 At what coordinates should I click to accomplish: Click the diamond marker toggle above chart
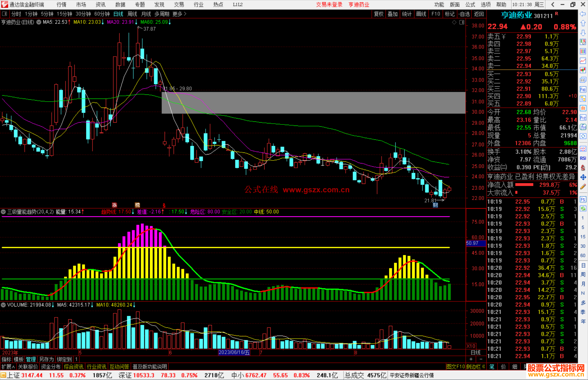click(454, 22)
